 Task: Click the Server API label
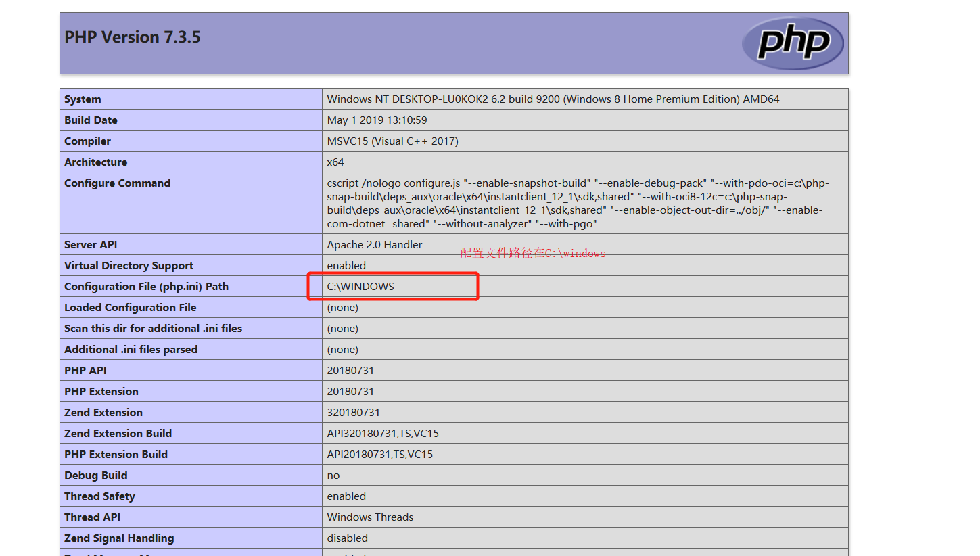click(x=91, y=245)
